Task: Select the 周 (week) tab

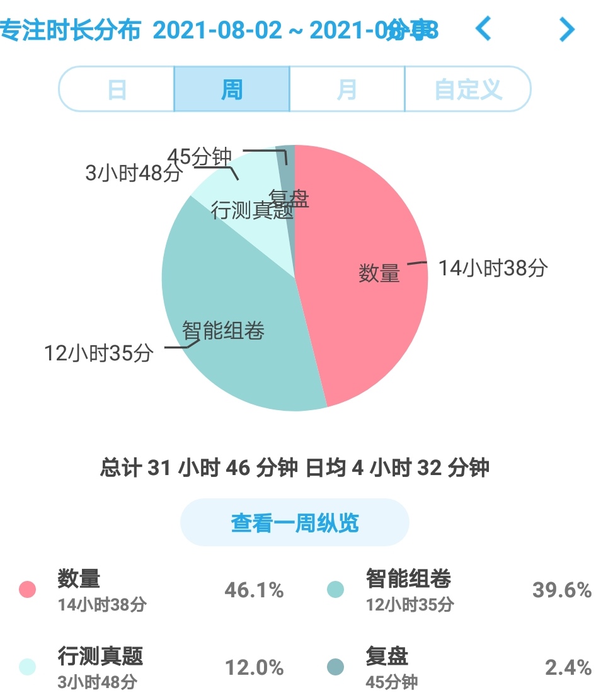Action: (231, 89)
